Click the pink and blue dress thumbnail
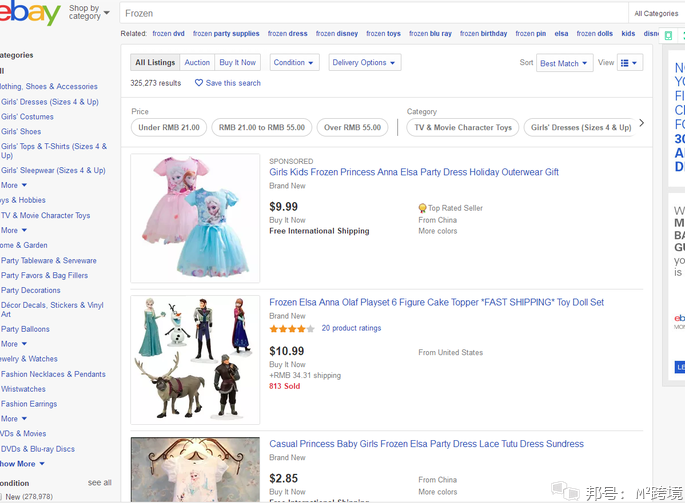Viewport: 685px width, 503px height. [195, 218]
